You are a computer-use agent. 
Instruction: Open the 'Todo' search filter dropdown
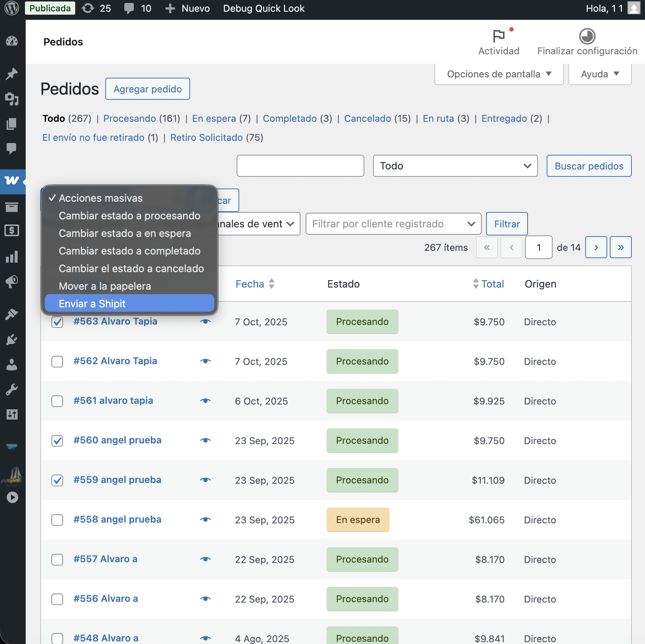tap(455, 166)
